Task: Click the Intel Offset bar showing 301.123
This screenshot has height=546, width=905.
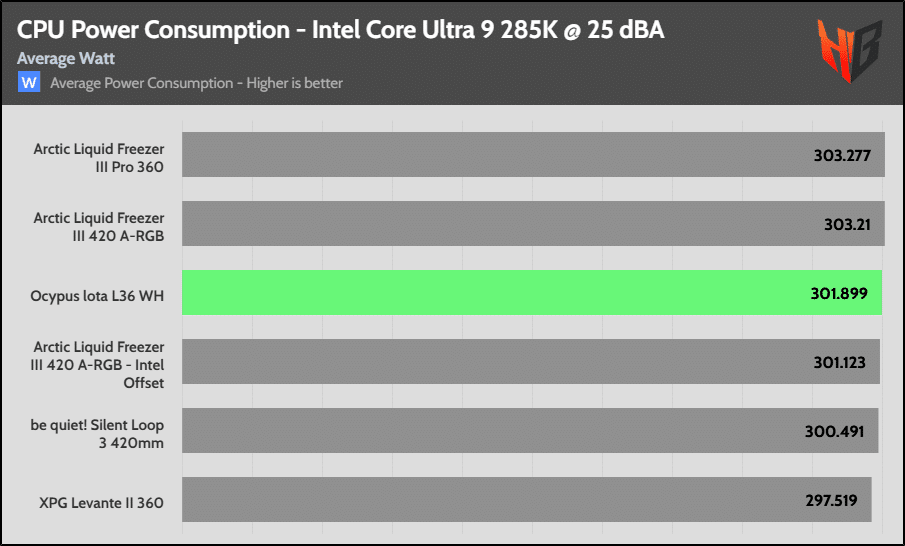Action: [531, 362]
